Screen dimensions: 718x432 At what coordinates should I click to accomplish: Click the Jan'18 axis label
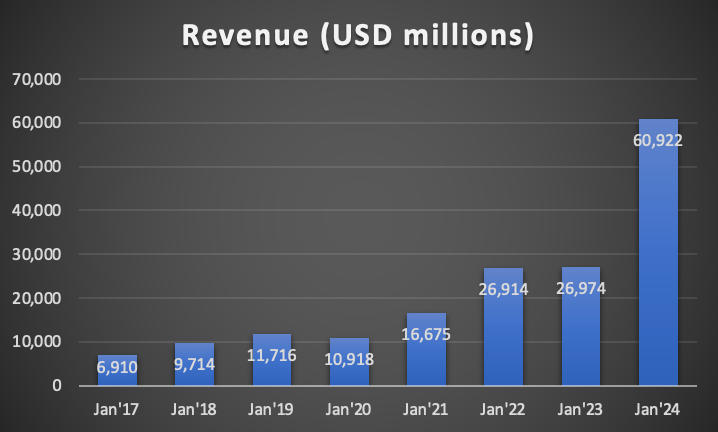coord(194,408)
